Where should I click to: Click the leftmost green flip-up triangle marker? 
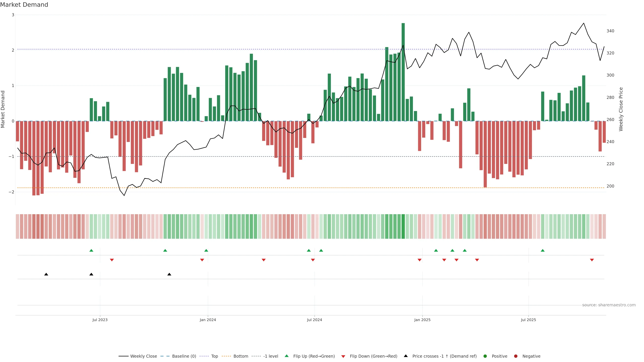point(91,250)
